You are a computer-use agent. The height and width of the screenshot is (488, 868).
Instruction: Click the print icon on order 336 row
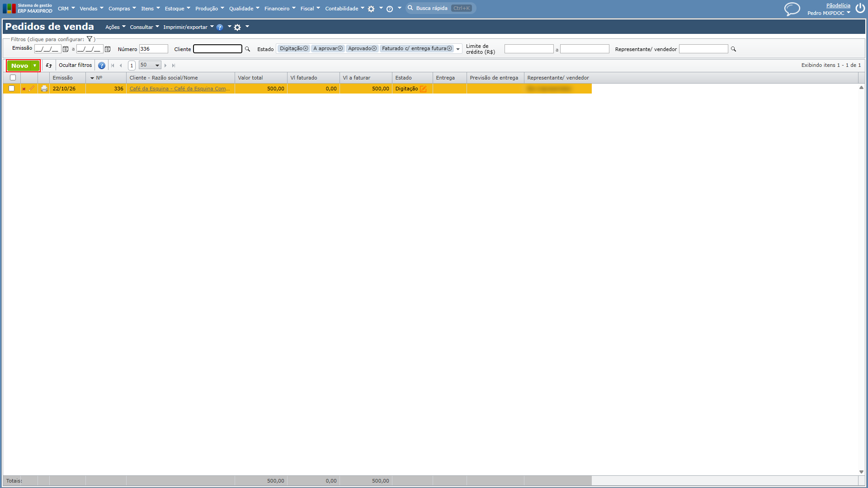44,89
